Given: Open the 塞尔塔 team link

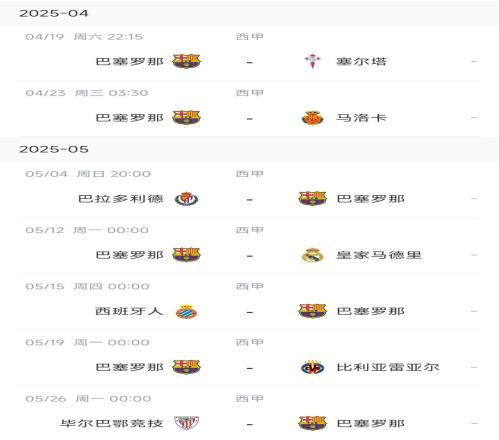Looking at the screenshot, I should pos(361,62).
